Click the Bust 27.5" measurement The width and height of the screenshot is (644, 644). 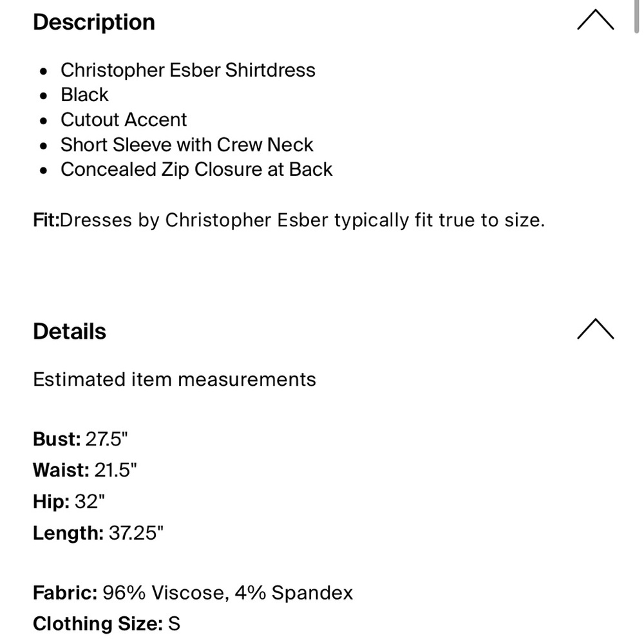(80, 439)
